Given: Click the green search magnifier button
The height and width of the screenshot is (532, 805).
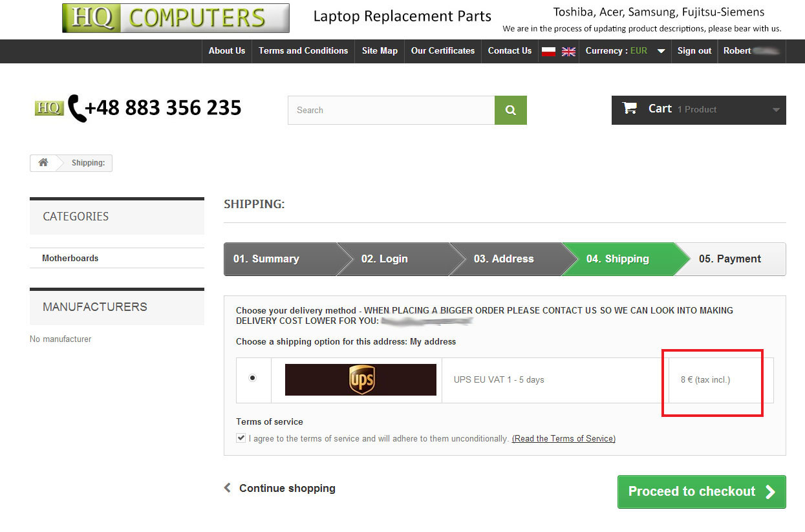Looking at the screenshot, I should tap(511, 110).
